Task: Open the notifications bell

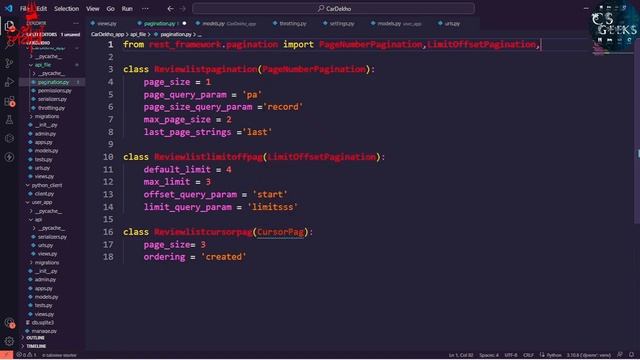Action: click(x=632, y=355)
